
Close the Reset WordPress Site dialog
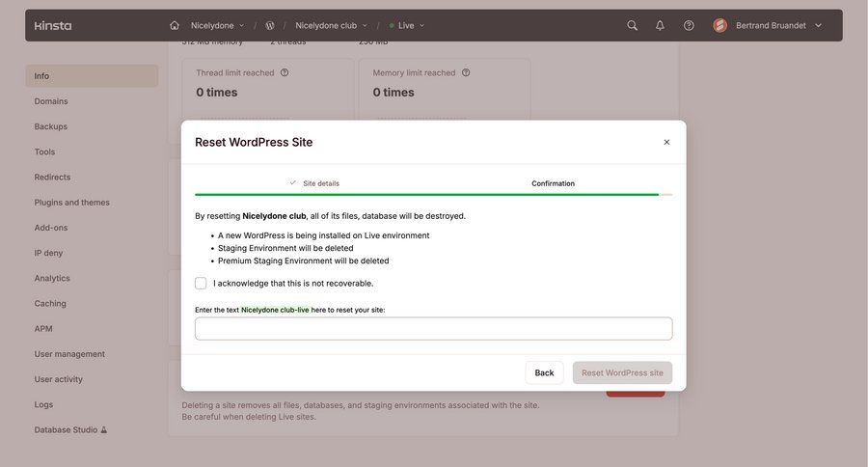pos(666,142)
